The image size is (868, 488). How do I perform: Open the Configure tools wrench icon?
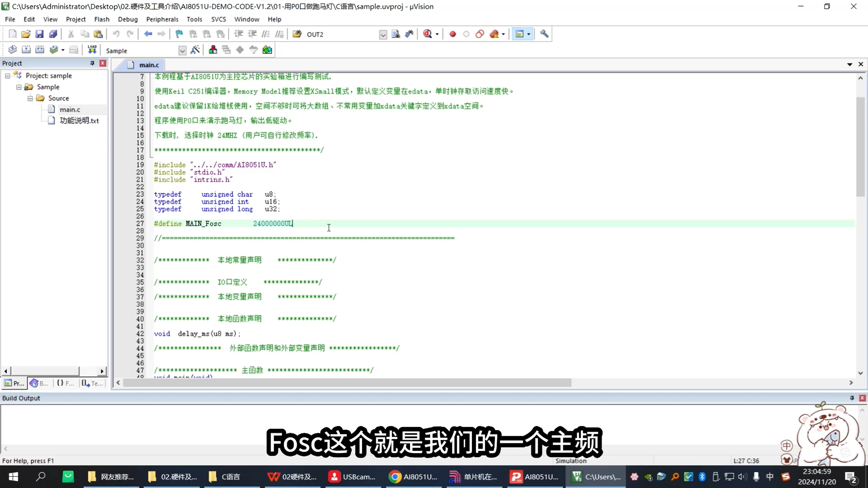click(544, 34)
